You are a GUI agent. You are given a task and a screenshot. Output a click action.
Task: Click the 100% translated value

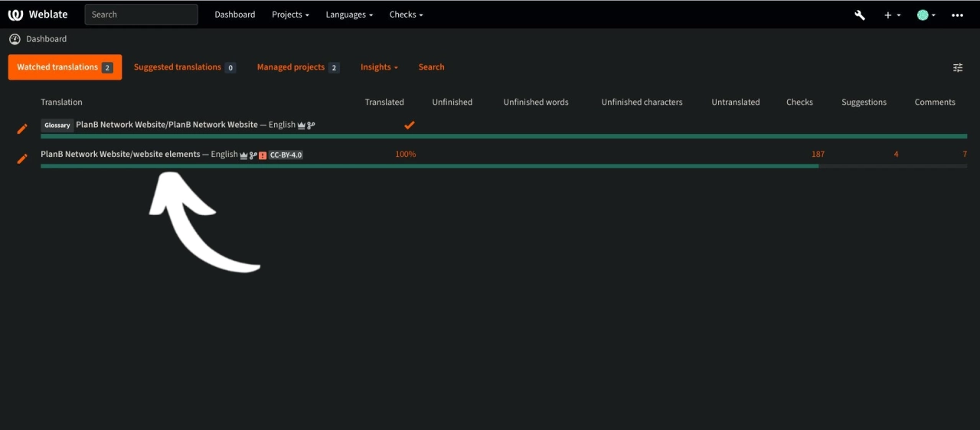[406, 155]
